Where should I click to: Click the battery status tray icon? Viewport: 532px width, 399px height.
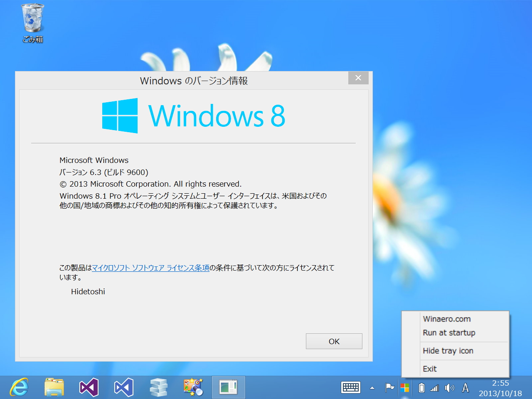coord(421,387)
